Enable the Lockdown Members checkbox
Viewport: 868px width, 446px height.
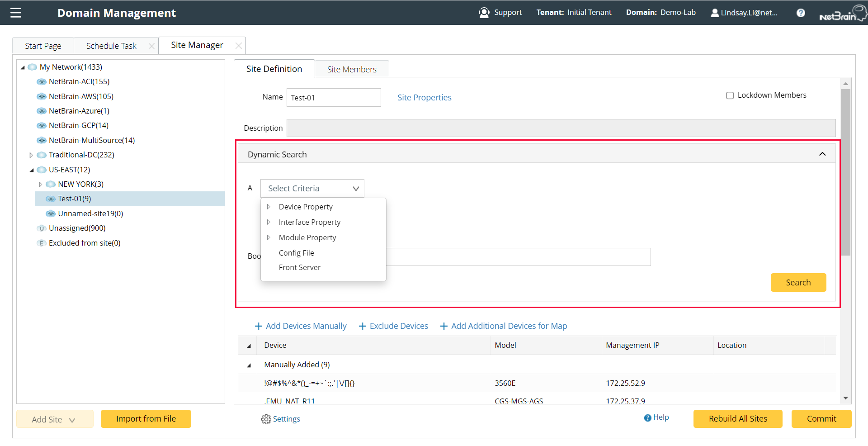click(730, 95)
